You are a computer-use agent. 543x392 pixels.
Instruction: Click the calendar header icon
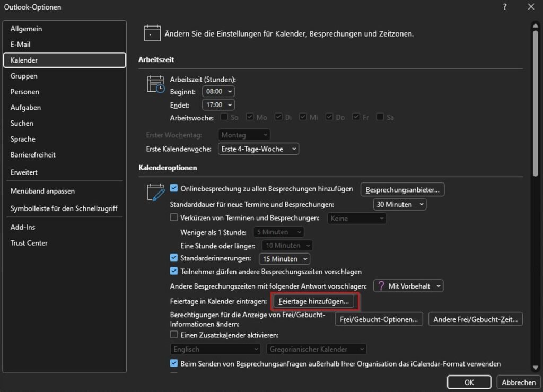pyautogui.click(x=152, y=33)
